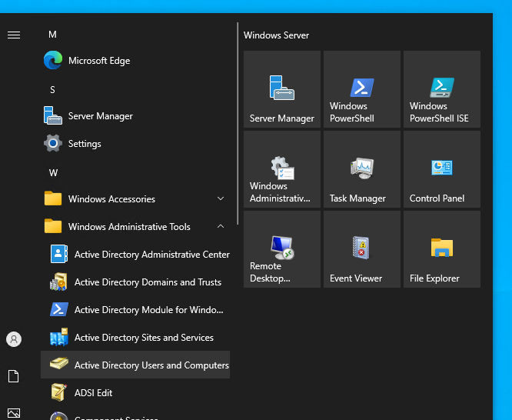Open the File Explorer tile
The image size is (512, 420).
(442, 249)
